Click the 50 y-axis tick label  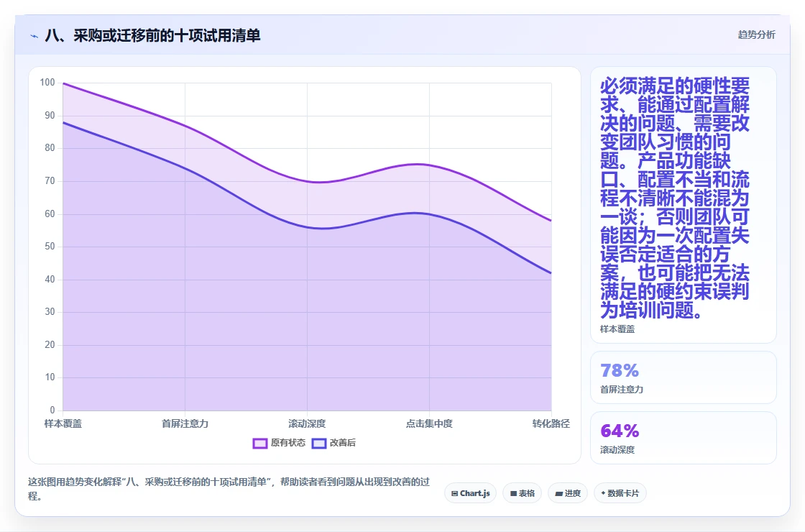[50, 247]
